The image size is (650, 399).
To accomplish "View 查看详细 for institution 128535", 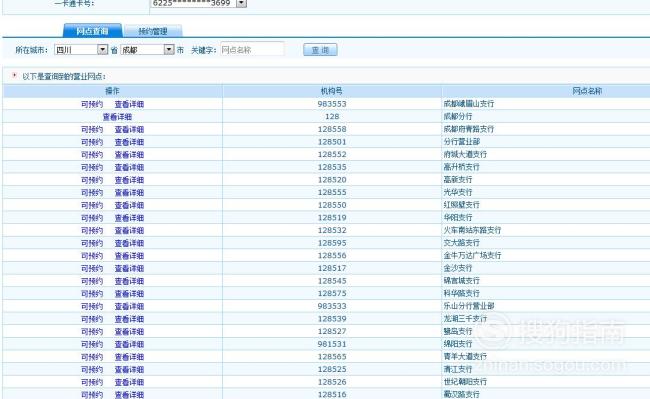I will (129, 167).
